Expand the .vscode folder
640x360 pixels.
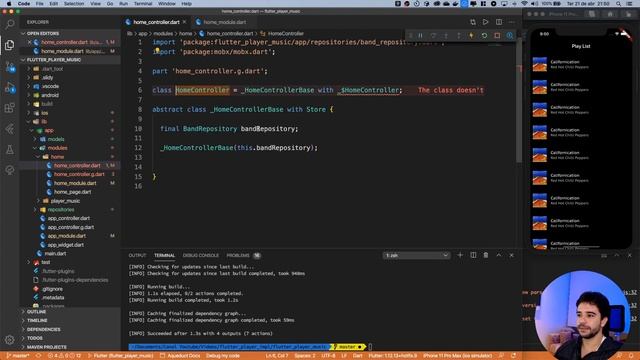click(x=50, y=86)
